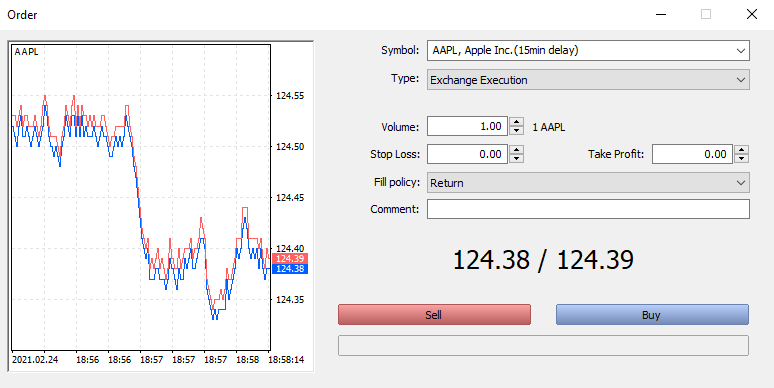The height and width of the screenshot is (388, 774).
Task: Decrease Volume with the down arrow
Action: coord(516,130)
